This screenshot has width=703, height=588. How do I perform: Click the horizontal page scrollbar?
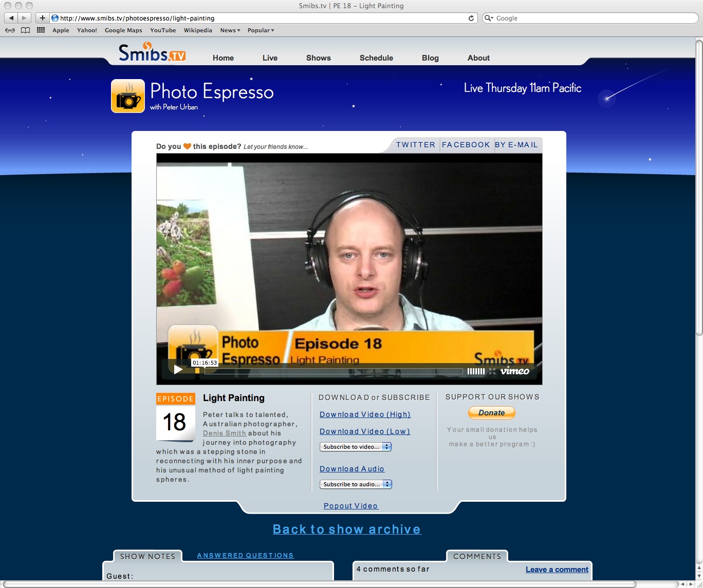point(319,584)
